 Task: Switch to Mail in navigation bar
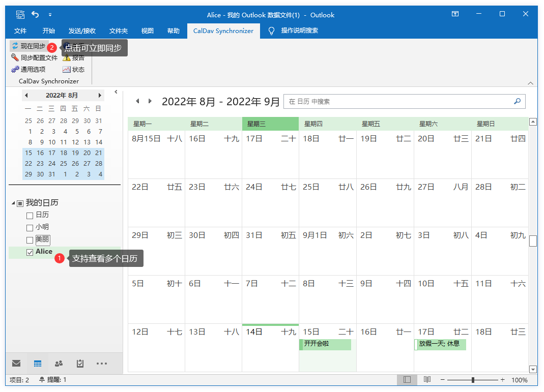pyautogui.click(x=16, y=363)
